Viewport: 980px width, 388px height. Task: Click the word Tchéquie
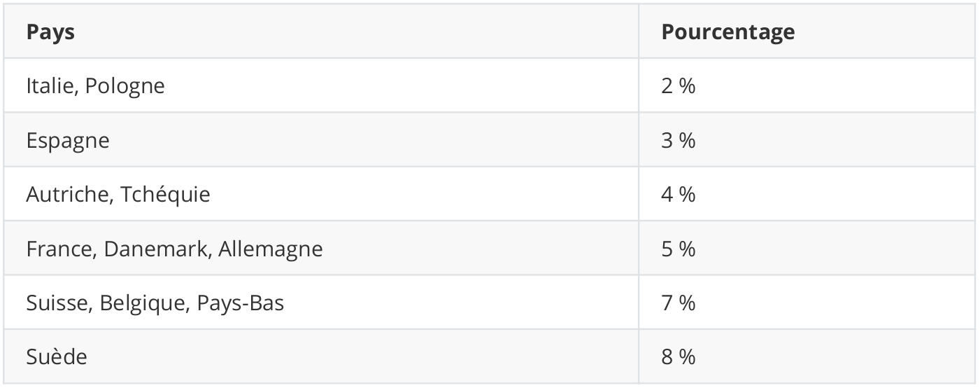(x=166, y=194)
